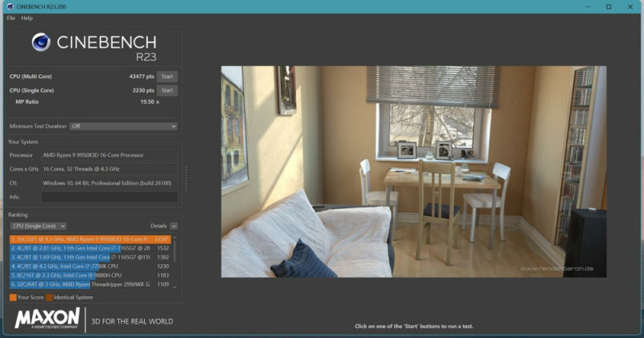Click the orange Your Score legend swatch
This screenshot has width=644, height=338.
(13, 298)
